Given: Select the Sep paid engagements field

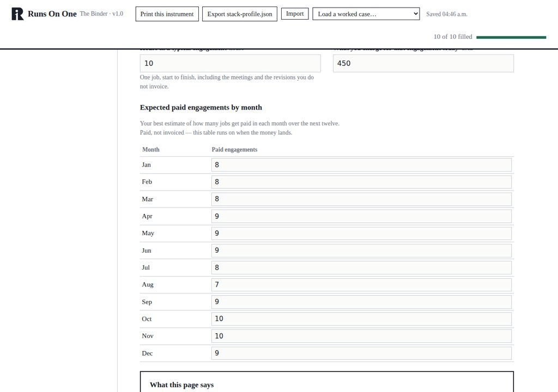Looking at the screenshot, I should (362, 302).
